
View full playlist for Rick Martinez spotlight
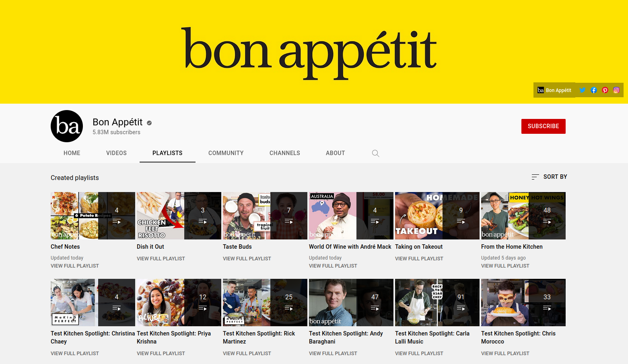(x=247, y=354)
